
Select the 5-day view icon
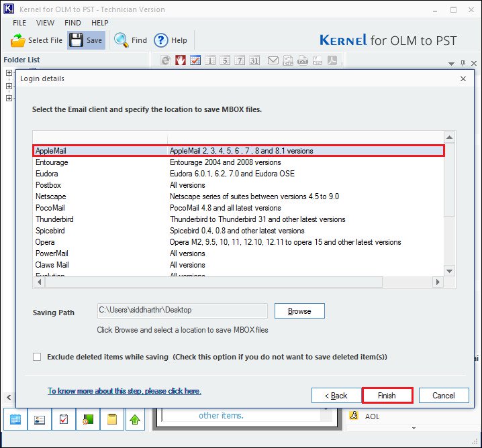click(x=225, y=60)
